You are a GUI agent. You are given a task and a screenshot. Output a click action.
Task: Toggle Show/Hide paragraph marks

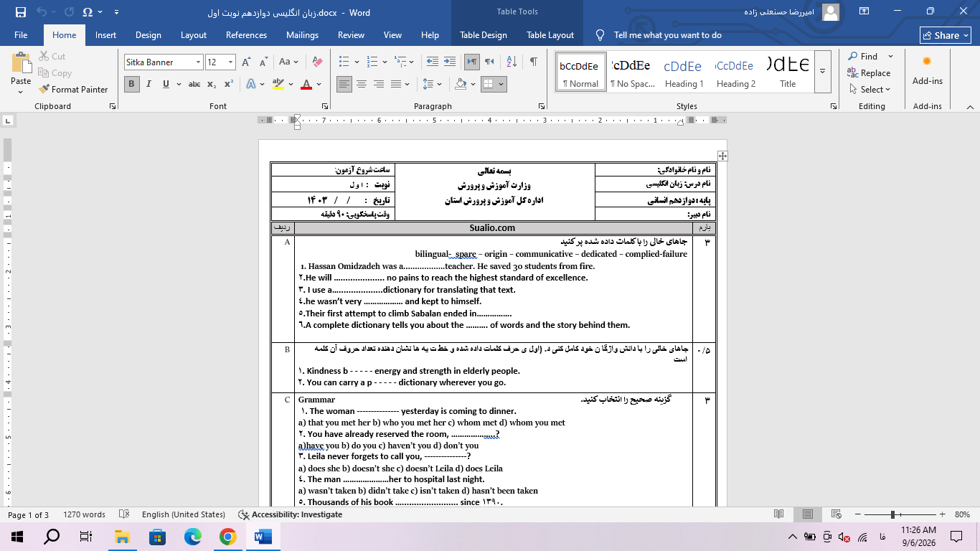(x=533, y=62)
